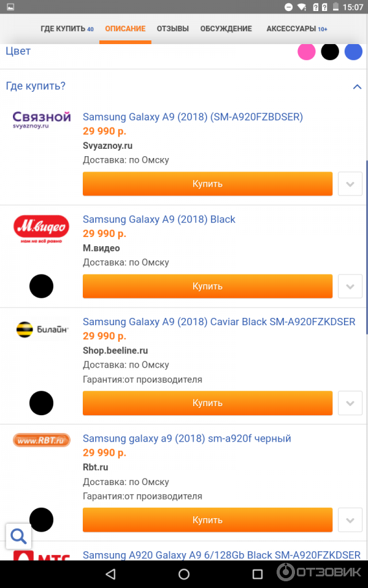Expand the Svyaznoy offer details arrow
Image resolution: width=368 pixels, height=588 pixels.
coord(350,184)
